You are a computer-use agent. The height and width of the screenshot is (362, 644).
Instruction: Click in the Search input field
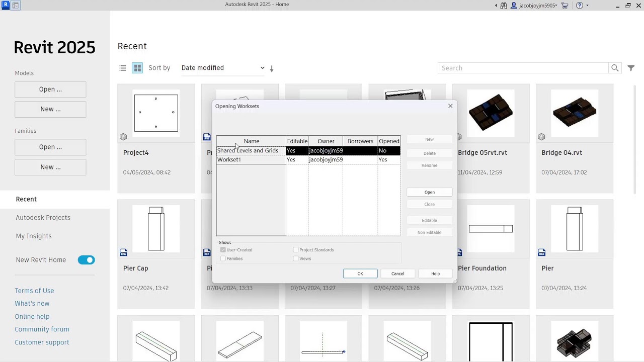click(524, 68)
